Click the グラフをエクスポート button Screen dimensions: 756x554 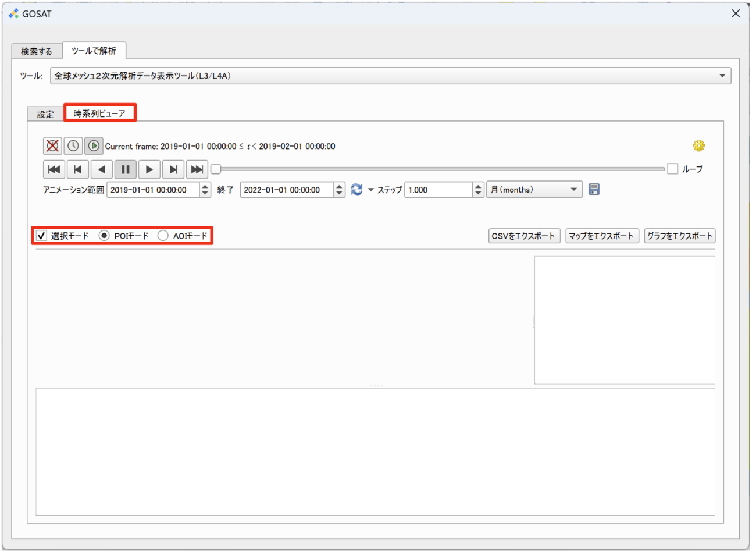pyautogui.click(x=679, y=236)
